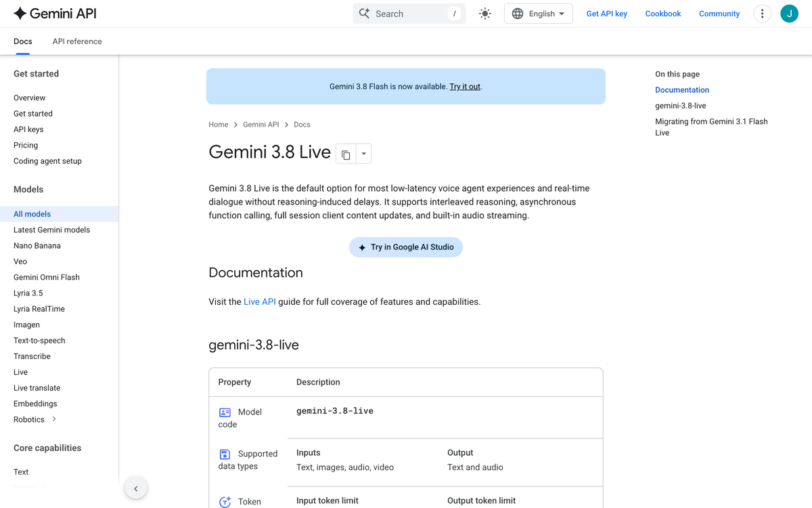Click the Model code row icon
Viewport: 812px width, 508px height.
[x=225, y=412]
